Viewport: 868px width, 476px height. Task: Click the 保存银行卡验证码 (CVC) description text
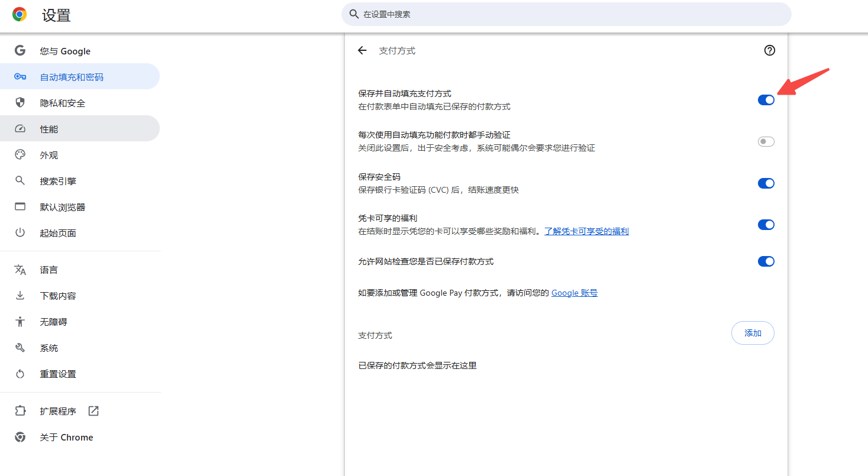click(438, 190)
